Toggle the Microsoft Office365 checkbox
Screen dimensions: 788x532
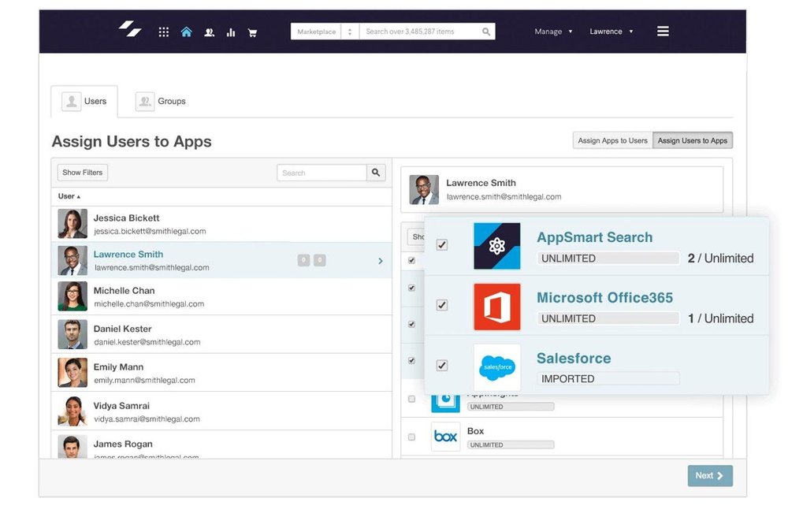[442, 305]
